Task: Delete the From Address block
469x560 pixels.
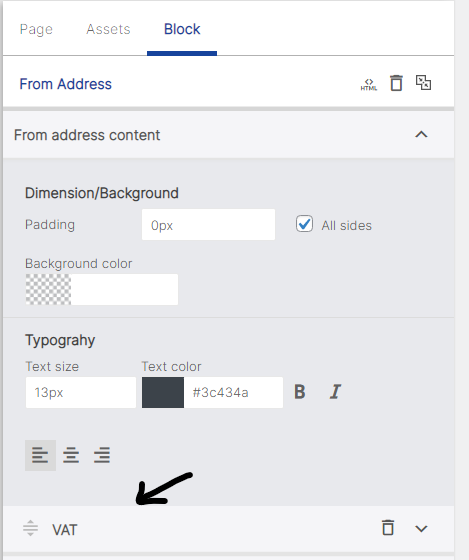Action: [396, 83]
